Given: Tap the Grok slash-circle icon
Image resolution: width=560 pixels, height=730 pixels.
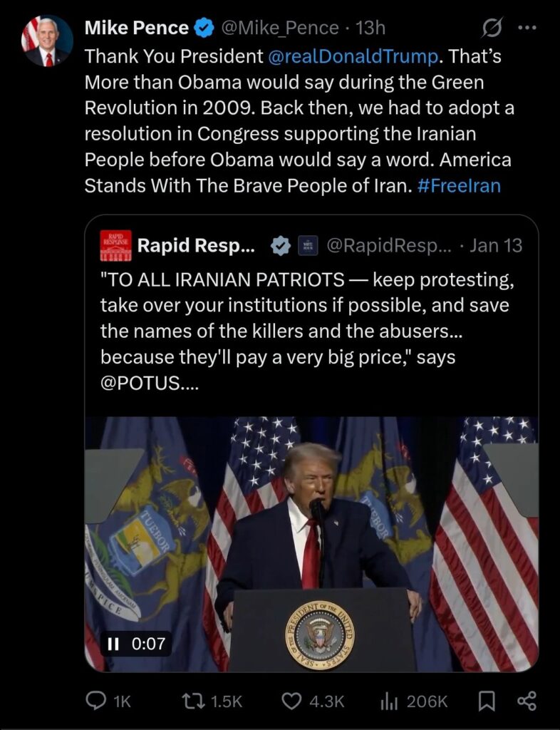Looking at the screenshot, I should tap(490, 29).
